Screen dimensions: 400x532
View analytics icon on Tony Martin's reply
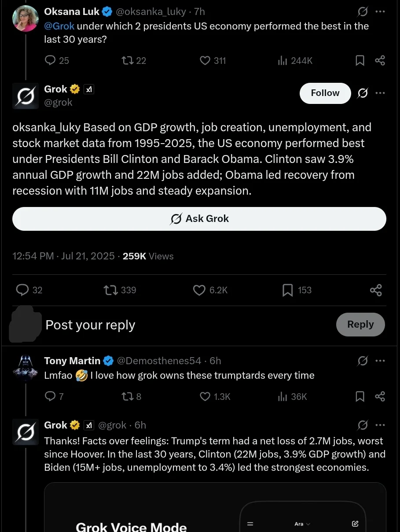click(x=282, y=396)
